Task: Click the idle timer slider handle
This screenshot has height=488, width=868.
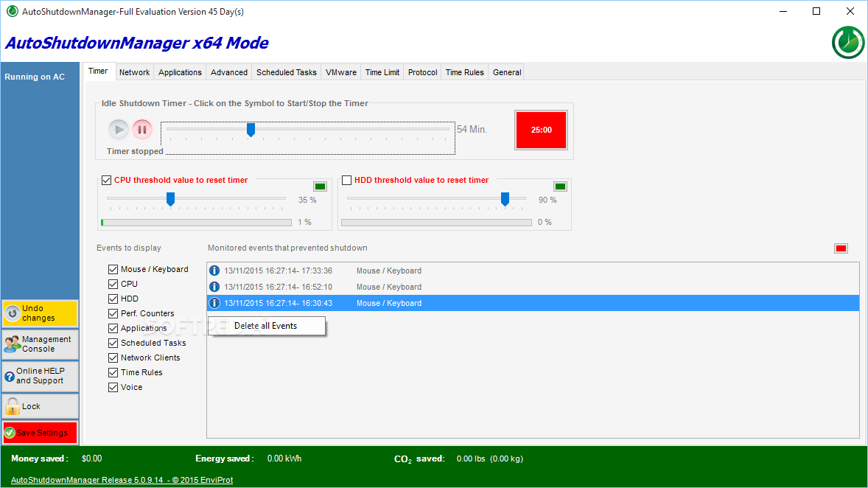Action: pyautogui.click(x=251, y=130)
